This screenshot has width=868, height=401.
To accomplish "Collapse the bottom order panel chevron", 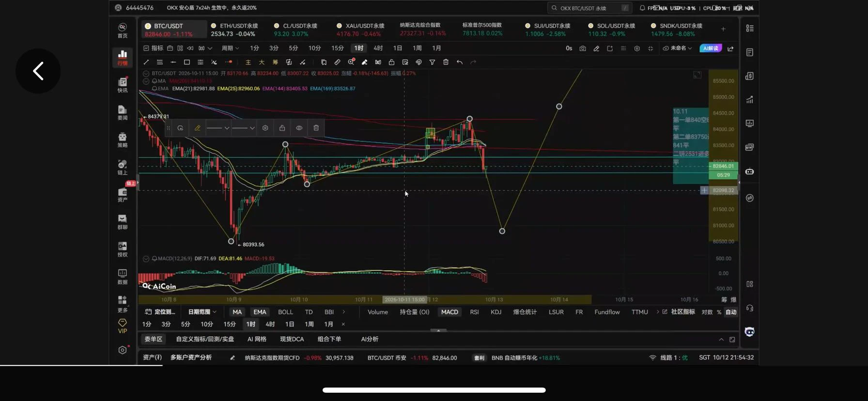I will 721,339.
